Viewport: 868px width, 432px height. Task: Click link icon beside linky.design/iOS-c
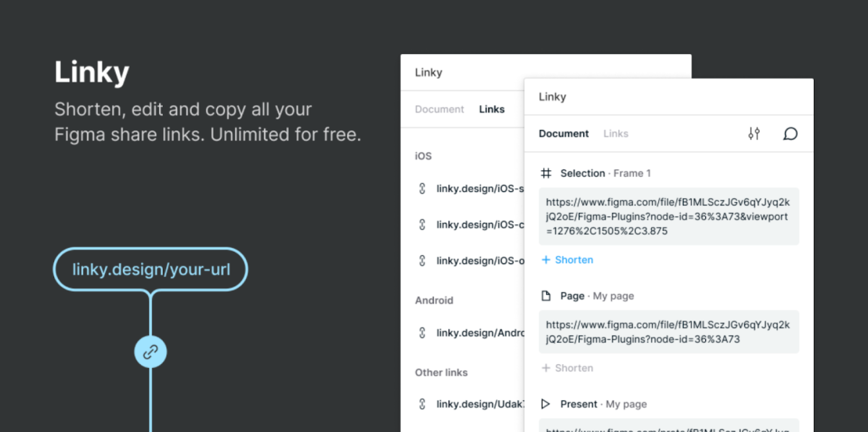coord(422,224)
